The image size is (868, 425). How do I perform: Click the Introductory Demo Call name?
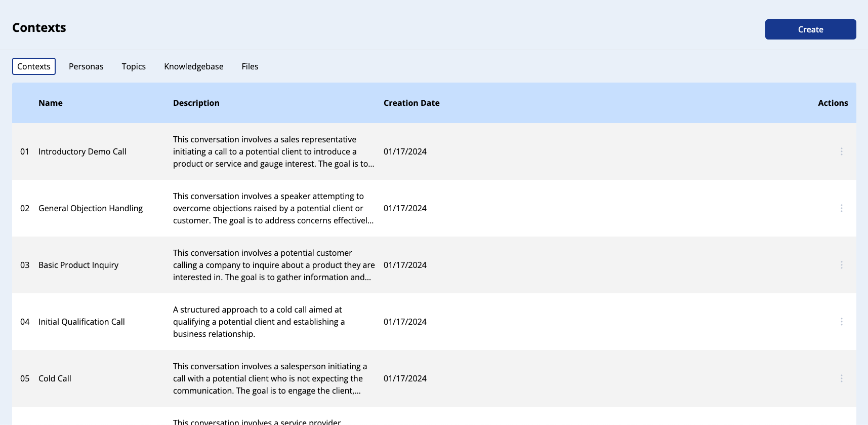82,151
